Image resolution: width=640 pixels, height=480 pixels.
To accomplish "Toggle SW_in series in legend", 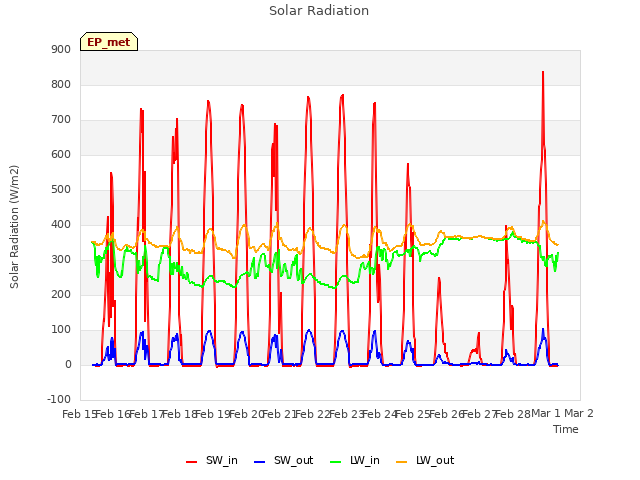I will 211,460.
